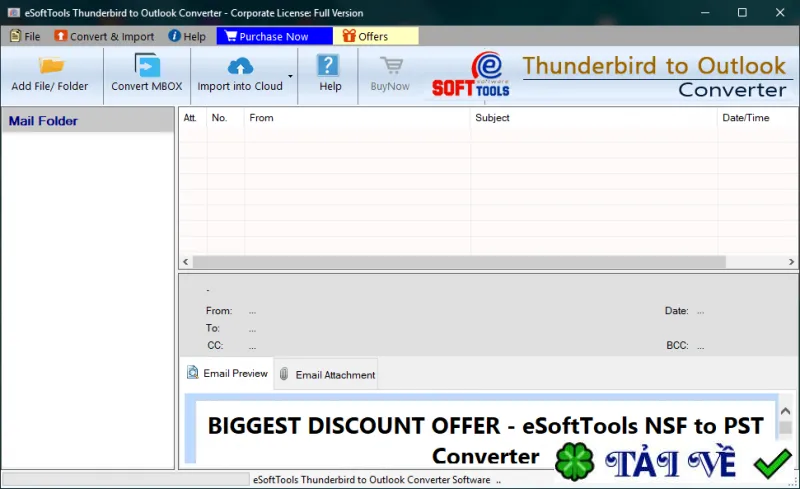The image size is (800, 489).
Task: Click the BCC: label in preview header
Action: [x=677, y=346]
